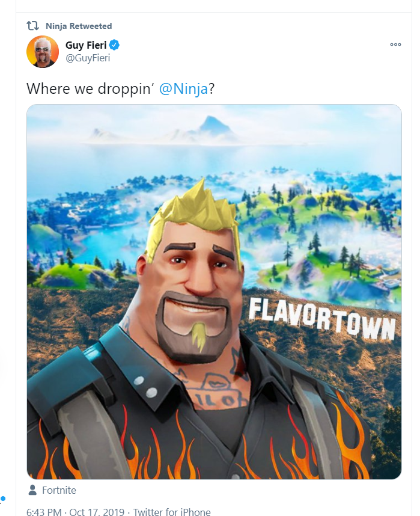Click the person icon beside Fortnite
This screenshot has width=420, height=516.
point(32,490)
